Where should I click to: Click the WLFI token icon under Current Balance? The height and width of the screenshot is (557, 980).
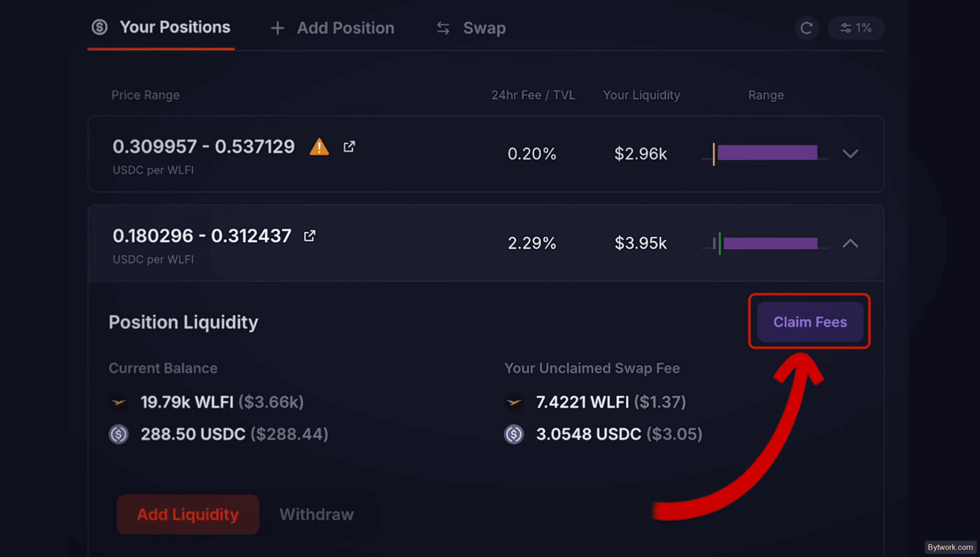[x=119, y=402]
